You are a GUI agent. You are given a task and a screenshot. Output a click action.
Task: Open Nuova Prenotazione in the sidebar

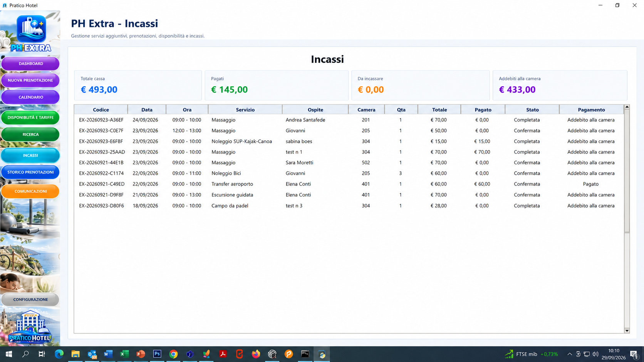click(x=30, y=80)
